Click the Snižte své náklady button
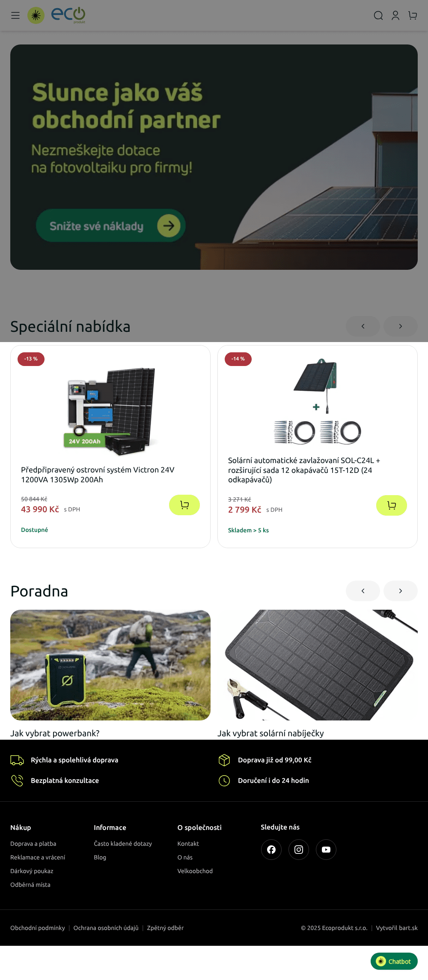Screen dimensions: 428x980 (x=110, y=225)
